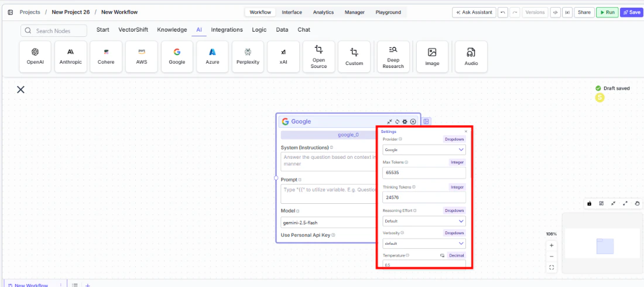Focus the Search Nodes box
Screen dimensions: 644x287
point(54,31)
